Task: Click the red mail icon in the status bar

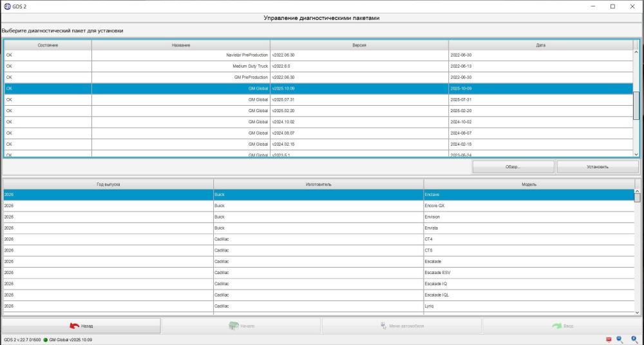Action: tap(609, 340)
